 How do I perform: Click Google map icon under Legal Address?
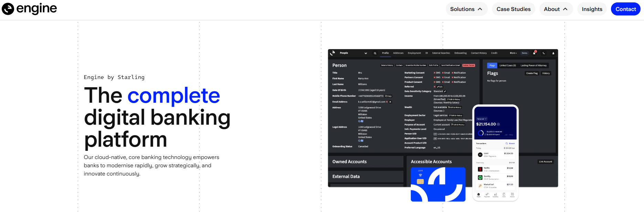(361, 141)
